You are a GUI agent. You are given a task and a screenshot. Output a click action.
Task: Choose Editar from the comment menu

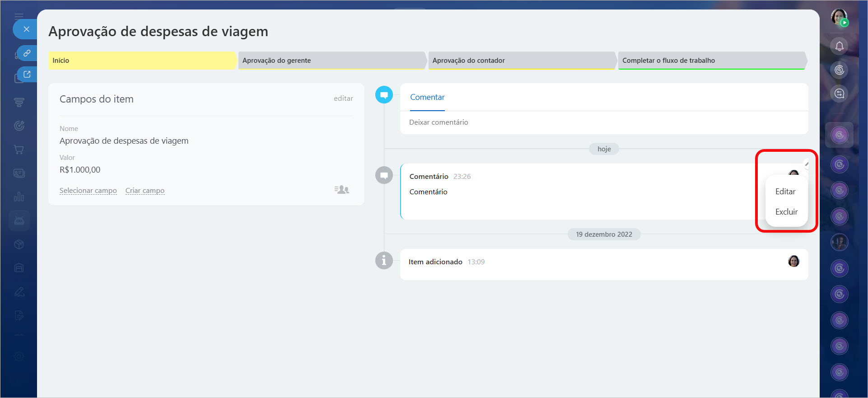pyautogui.click(x=785, y=192)
